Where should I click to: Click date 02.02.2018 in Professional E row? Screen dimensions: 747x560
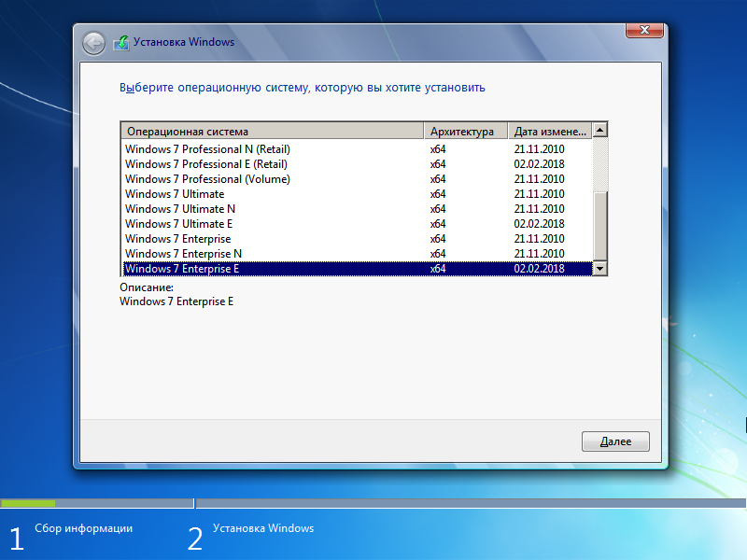tap(539, 164)
